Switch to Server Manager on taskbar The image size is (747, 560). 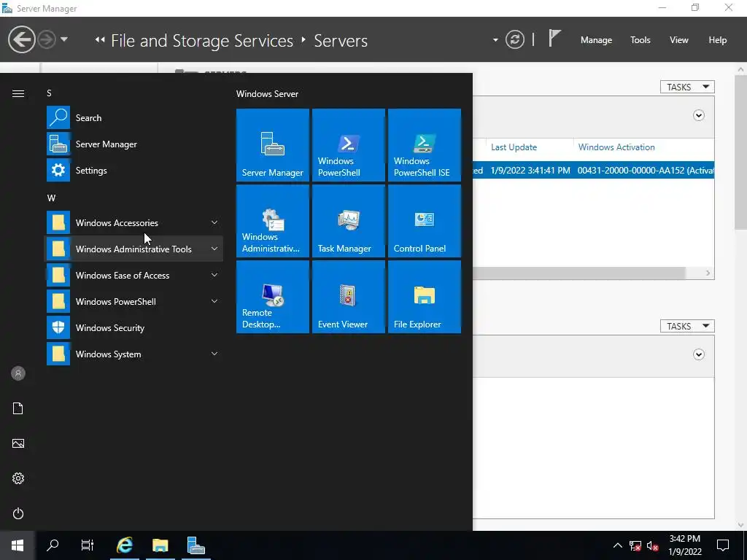(x=196, y=545)
